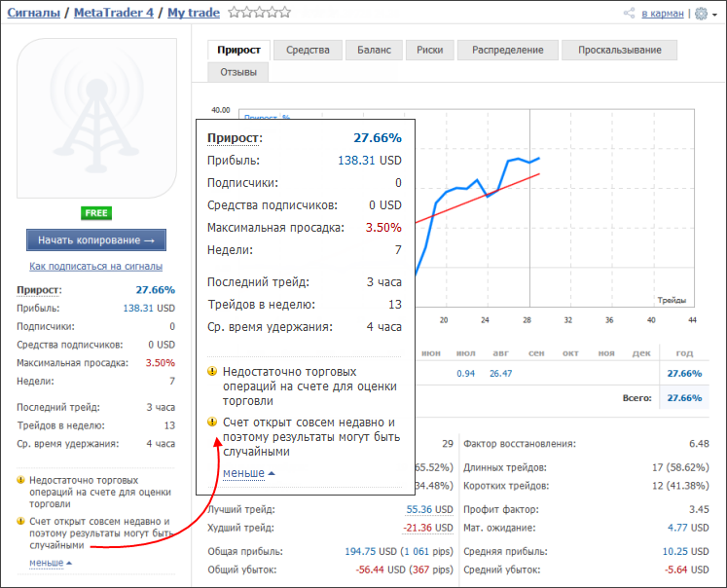
Task: Click the star rating next to My trade
Action: coord(259,13)
